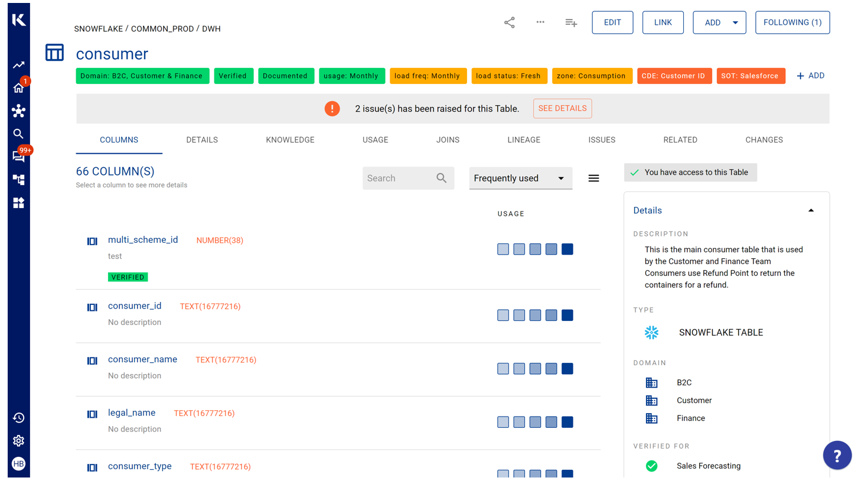This screenshot has height=484, width=868.
Task: Open the Issues tab
Action: [x=602, y=139]
